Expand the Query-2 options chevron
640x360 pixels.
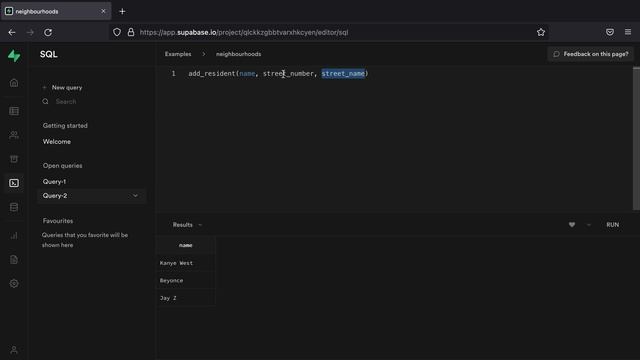point(136,196)
